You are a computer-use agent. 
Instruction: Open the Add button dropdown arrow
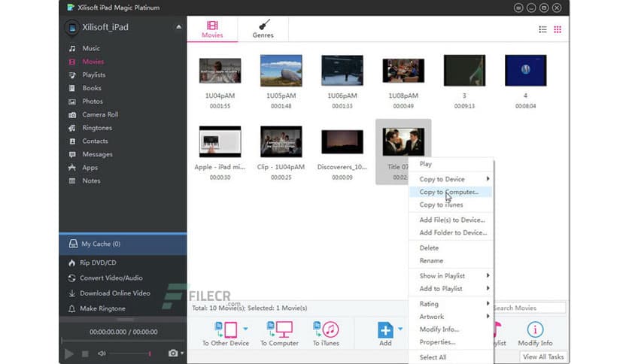click(x=400, y=329)
